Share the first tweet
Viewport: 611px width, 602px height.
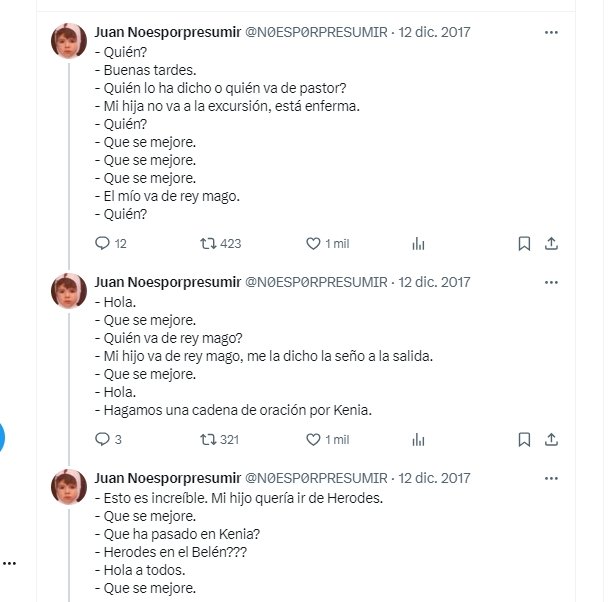click(550, 243)
